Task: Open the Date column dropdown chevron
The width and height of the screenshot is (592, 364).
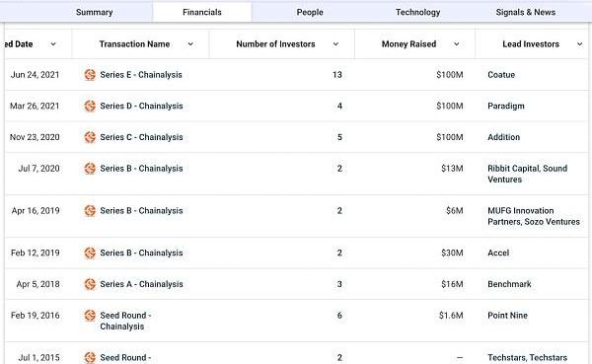Action: click(53, 44)
